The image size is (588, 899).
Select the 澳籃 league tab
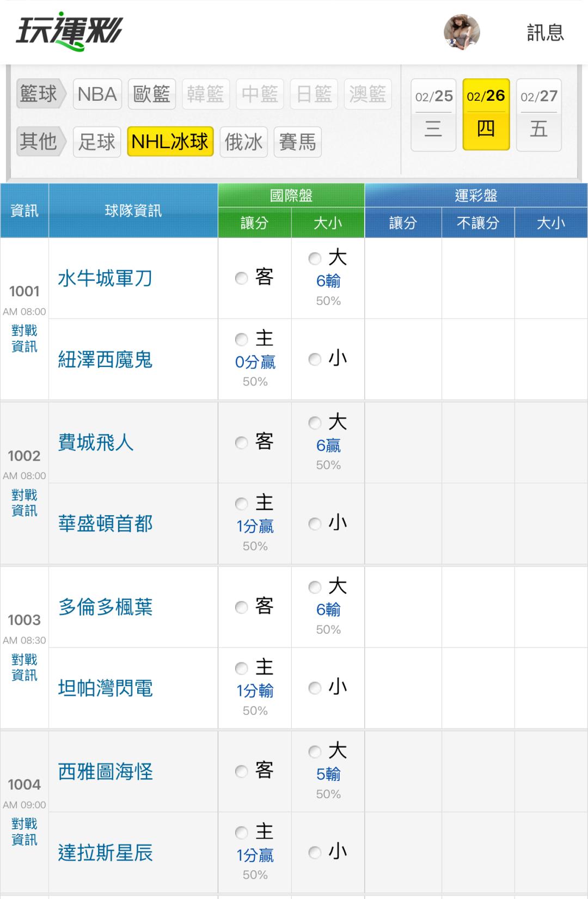pos(368,94)
